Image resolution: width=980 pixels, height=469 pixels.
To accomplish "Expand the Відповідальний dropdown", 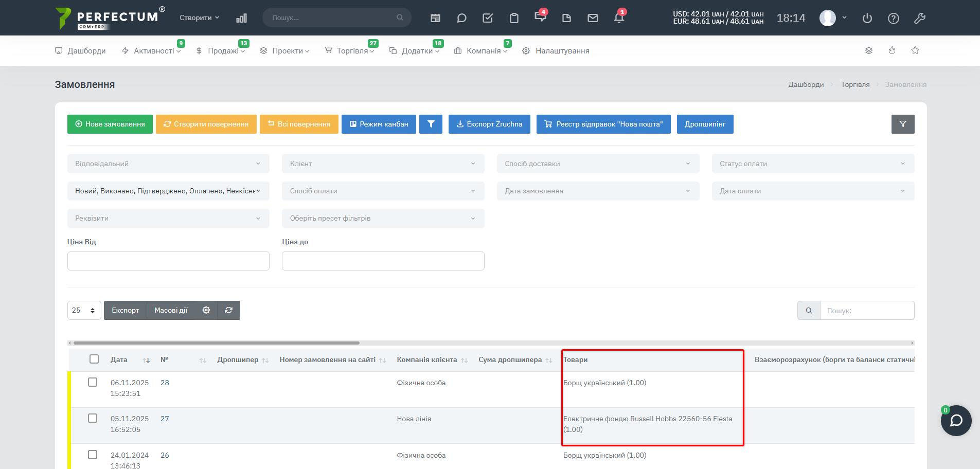I will [x=168, y=164].
